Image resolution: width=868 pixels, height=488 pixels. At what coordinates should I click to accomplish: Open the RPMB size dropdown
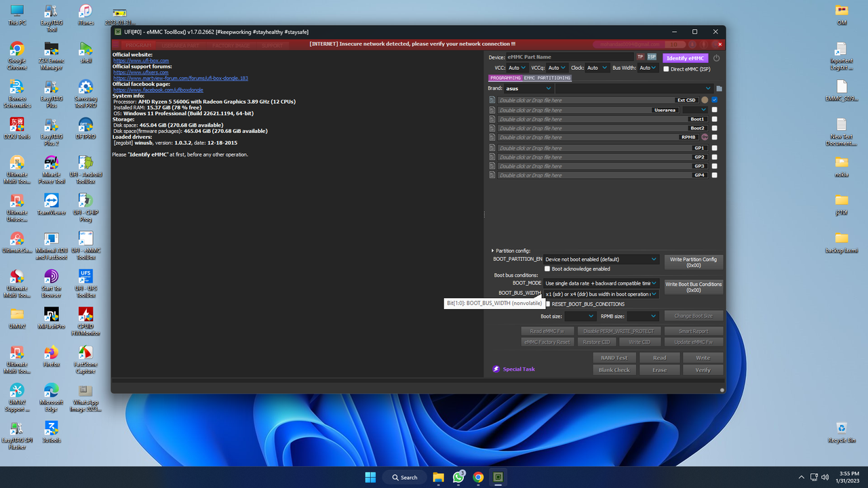pyautogui.click(x=643, y=316)
